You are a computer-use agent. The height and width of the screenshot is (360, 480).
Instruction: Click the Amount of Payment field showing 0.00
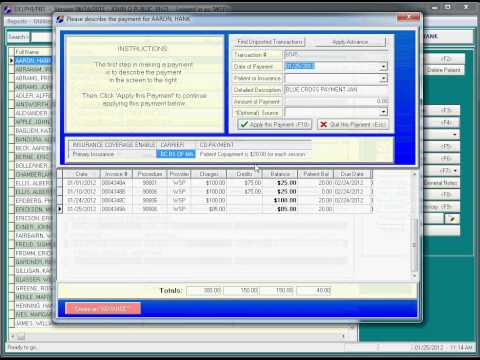[x=336, y=101]
